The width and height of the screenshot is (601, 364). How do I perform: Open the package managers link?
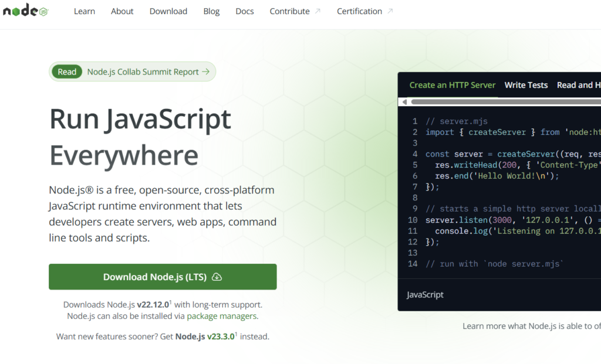point(221,316)
